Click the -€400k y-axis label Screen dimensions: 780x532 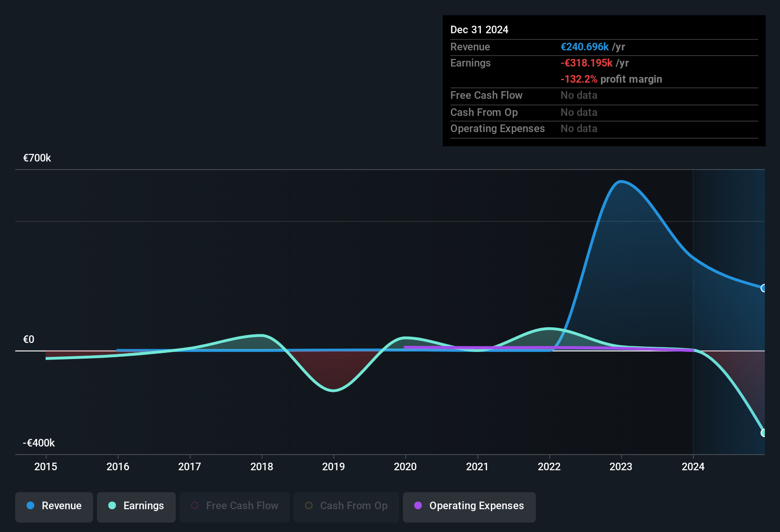(39, 443)
